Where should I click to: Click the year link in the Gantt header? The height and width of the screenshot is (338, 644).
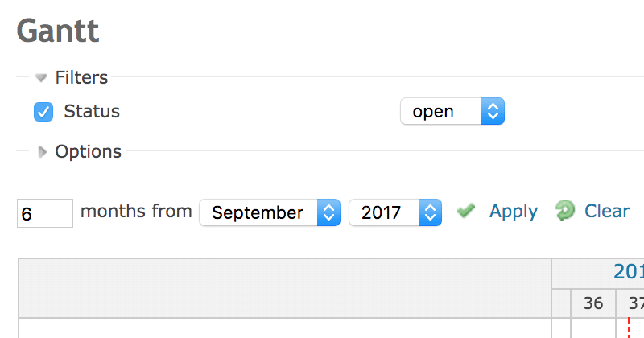coord(629,272)
